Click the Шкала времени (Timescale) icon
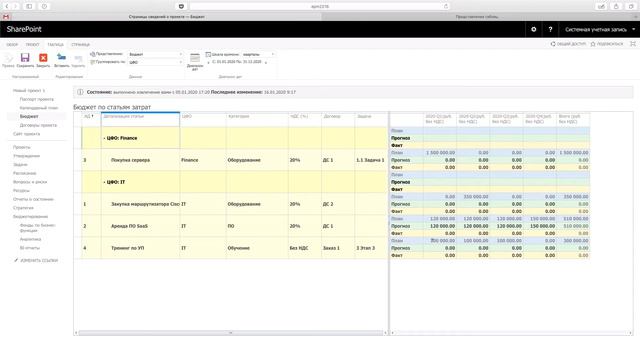640x360 pixels. coord(208,54)
